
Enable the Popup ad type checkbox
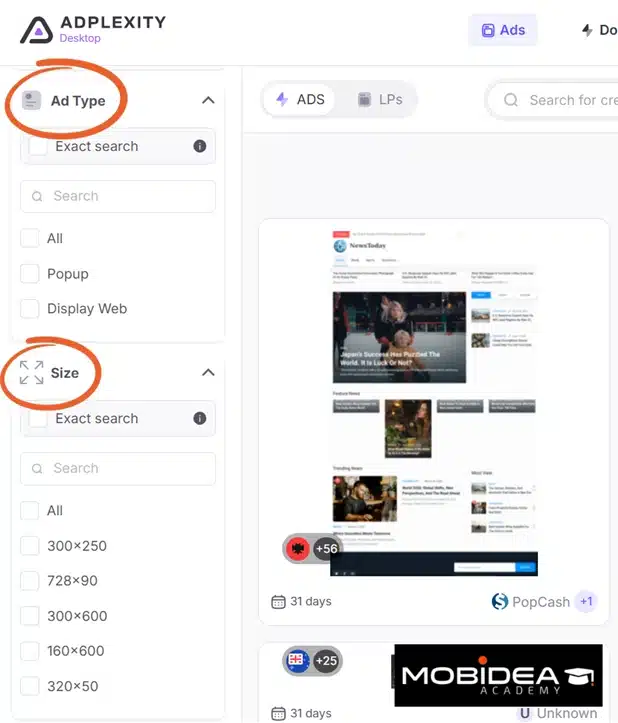point(30,273)
